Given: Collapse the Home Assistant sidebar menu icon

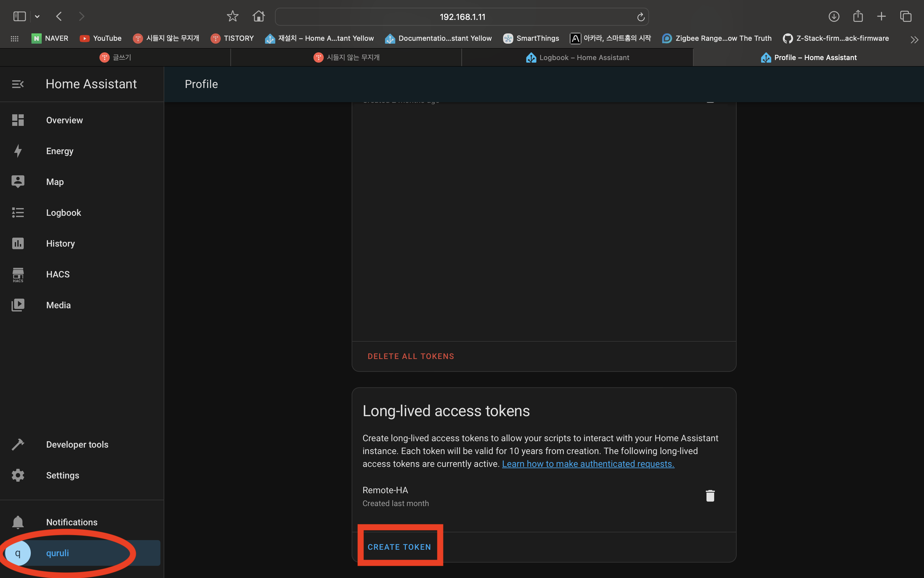Looking at the screenshot, I should 18,84.
